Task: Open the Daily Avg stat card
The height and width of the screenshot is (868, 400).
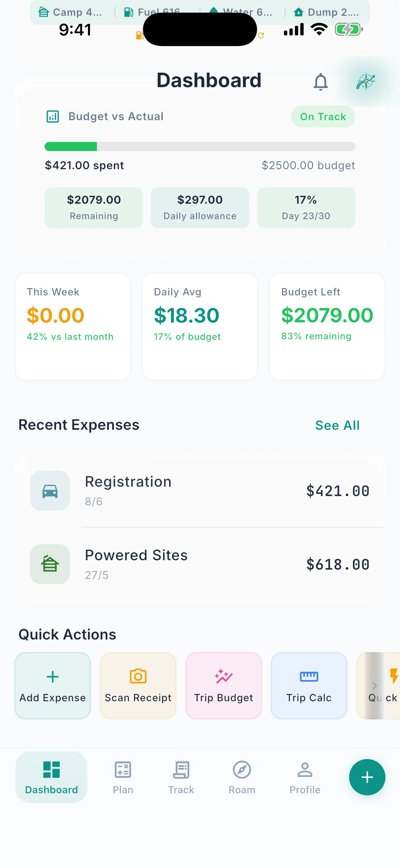Action: click(x=200, y=327)
